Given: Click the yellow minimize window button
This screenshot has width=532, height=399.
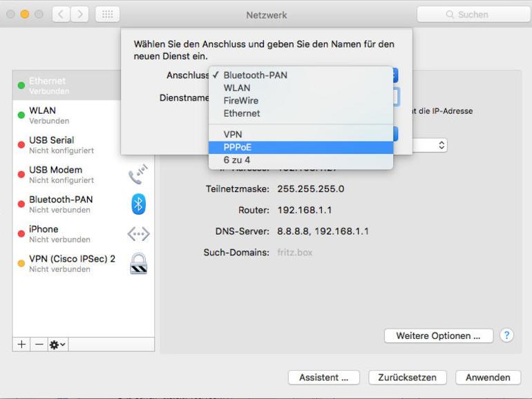Looking at the screenshot, I should pyautogui.click(x=25, y=14).
